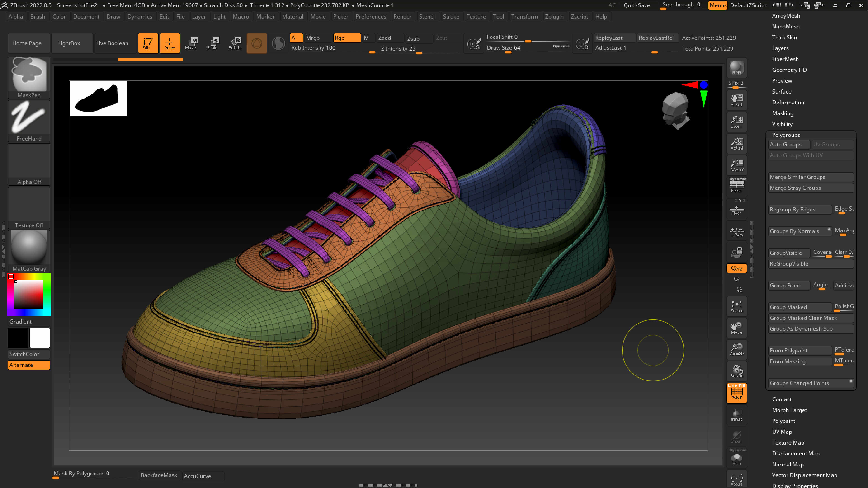
Task: Click the sculptris pro sphere icon
Action: 278,43
